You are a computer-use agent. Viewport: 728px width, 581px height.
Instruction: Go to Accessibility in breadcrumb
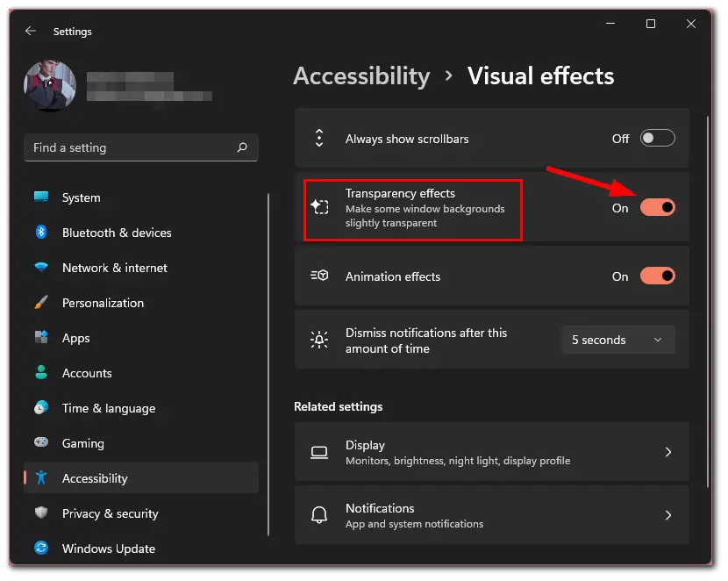pos(361,76)
